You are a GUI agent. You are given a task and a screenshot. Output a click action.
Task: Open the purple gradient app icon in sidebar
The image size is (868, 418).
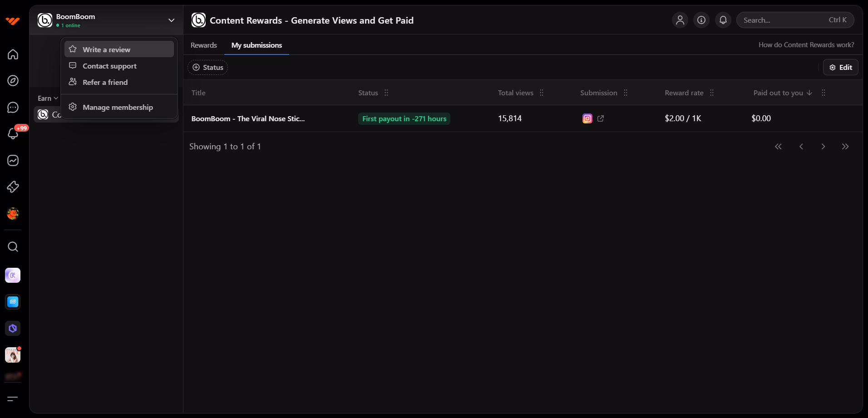(x=13, y=275)
